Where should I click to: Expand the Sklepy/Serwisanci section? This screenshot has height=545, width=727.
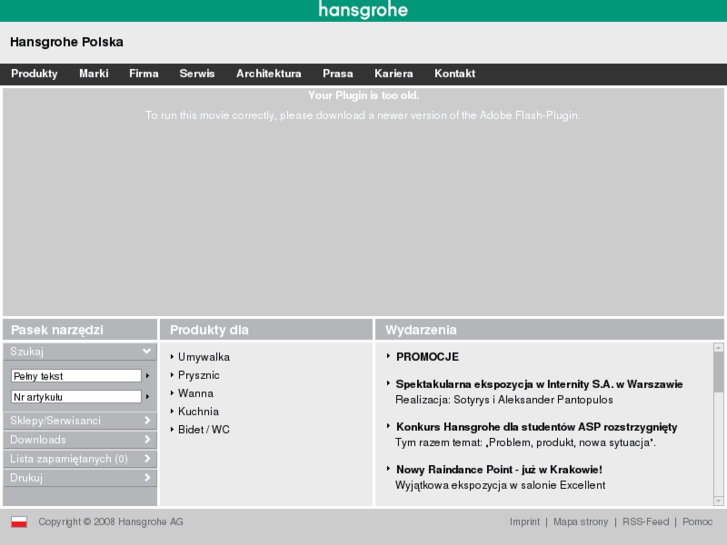point(80,421)
